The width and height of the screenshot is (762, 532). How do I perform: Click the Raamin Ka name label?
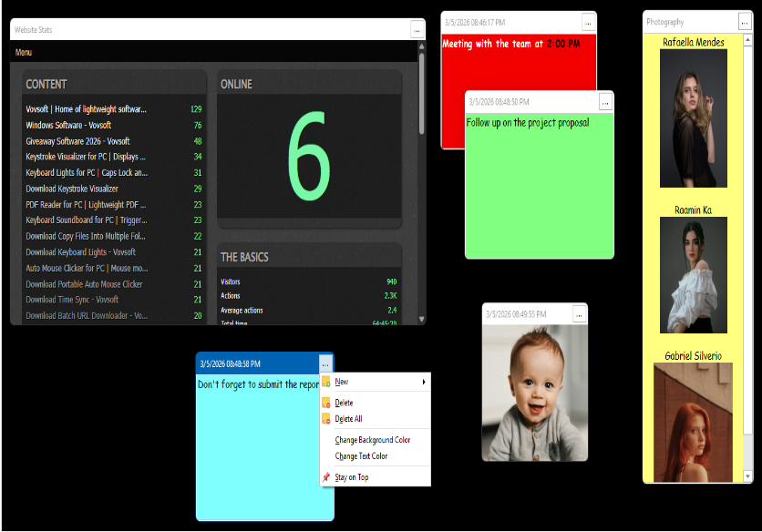click(x=693, y=210)
